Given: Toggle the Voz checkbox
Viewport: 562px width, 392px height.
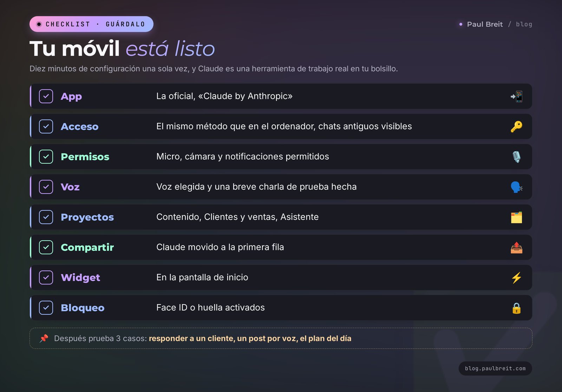Looking at the screenshot, I should click(x=46, y=187).
